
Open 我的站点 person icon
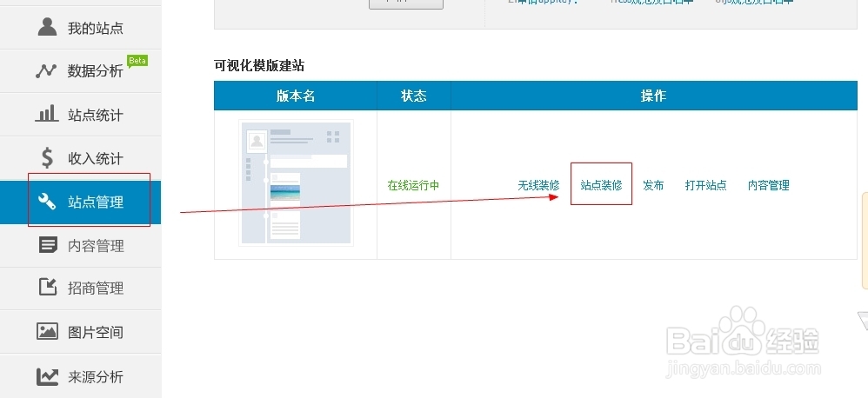(x=47, y=27)
